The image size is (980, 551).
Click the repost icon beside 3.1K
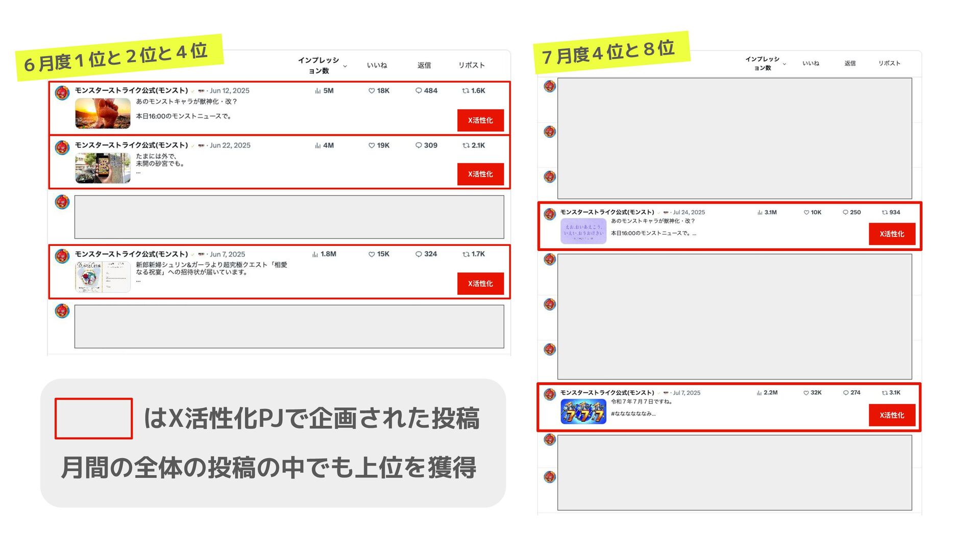[x=885, y=393]
